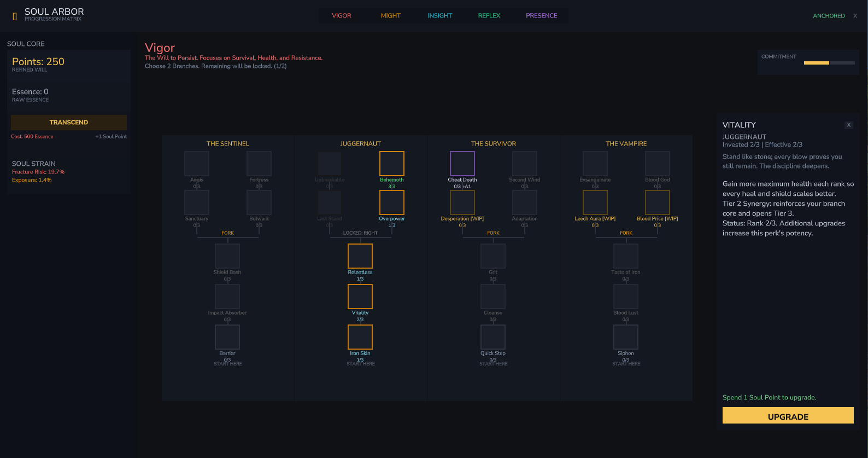The image size is (868, 458).
Task: Choose the Quick Step perk node
Action: tap(493, 337)
